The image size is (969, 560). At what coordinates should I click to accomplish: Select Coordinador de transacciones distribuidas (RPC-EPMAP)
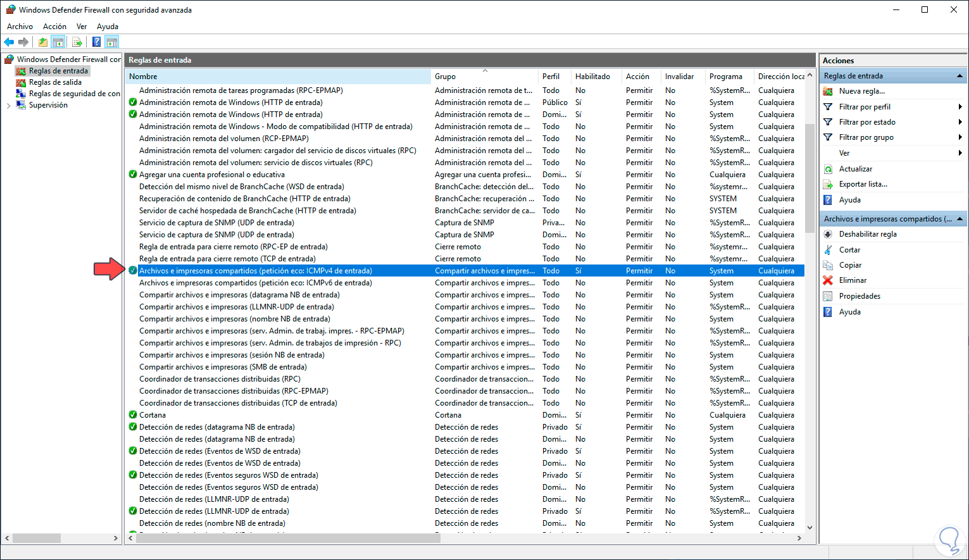pos(465,391)
